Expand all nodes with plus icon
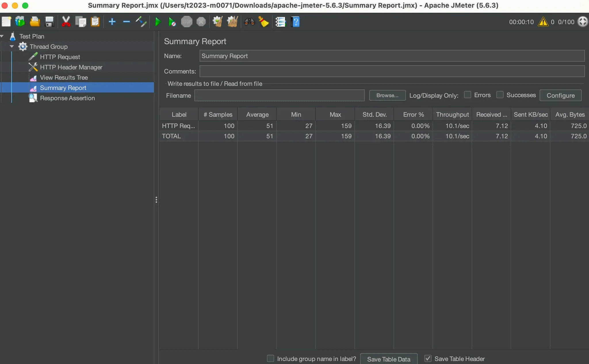Screen dimensions: 589x364 (112, 22)
